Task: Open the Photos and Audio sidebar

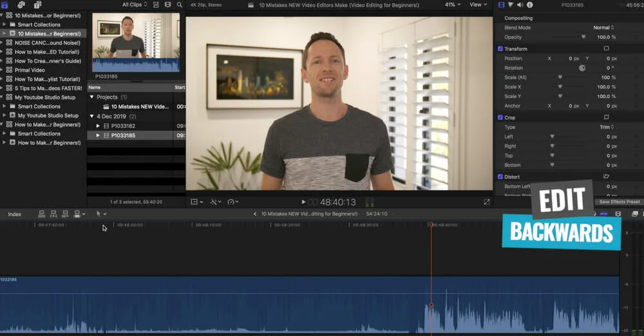Action: [21, 5]
